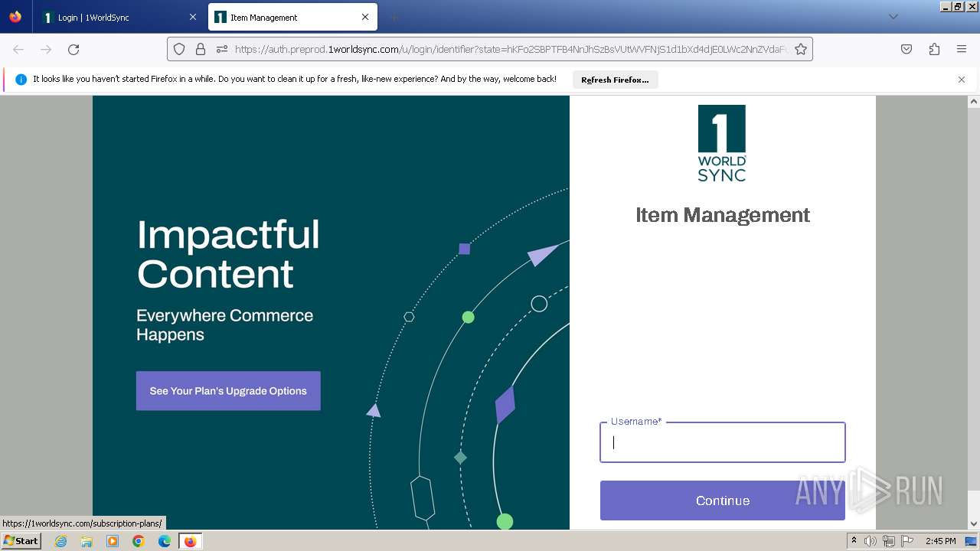Click the page scrollbar up arrow

pos(974,101)
